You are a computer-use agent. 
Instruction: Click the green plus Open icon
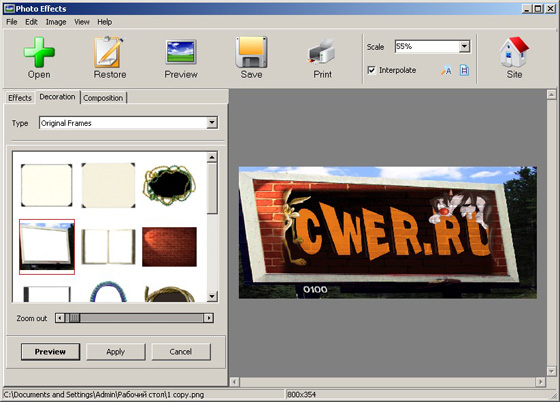39,51
